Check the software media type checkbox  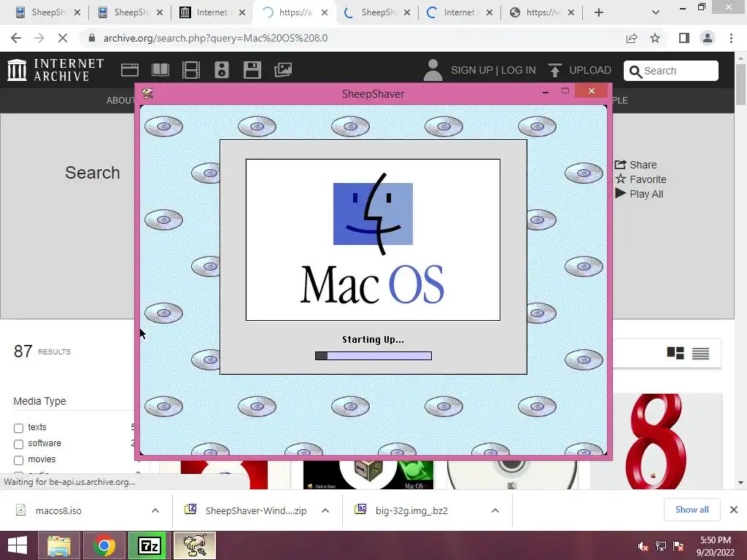18,444
